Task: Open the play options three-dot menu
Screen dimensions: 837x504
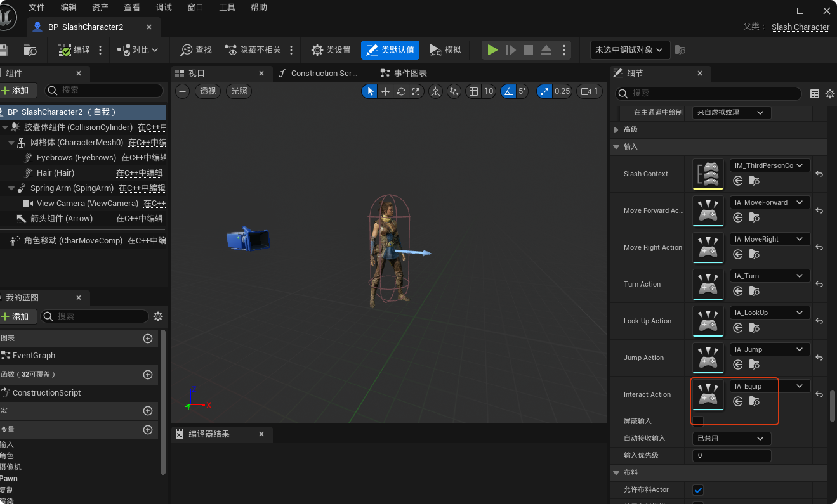Action: 564,50
